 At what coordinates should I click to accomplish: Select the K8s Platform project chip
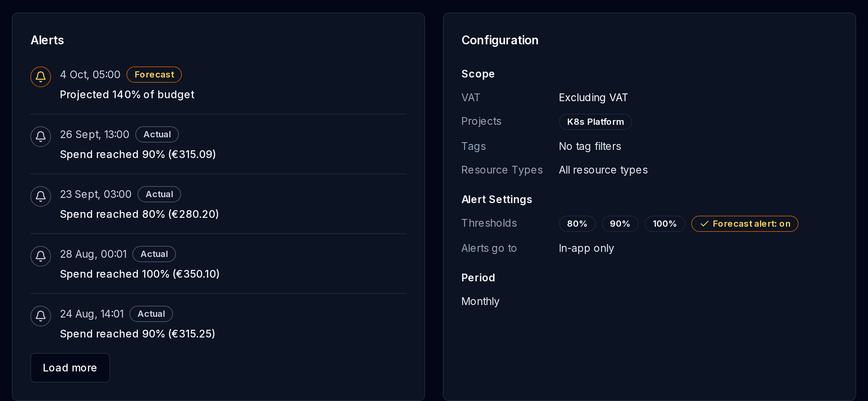(x=596, y=122)
